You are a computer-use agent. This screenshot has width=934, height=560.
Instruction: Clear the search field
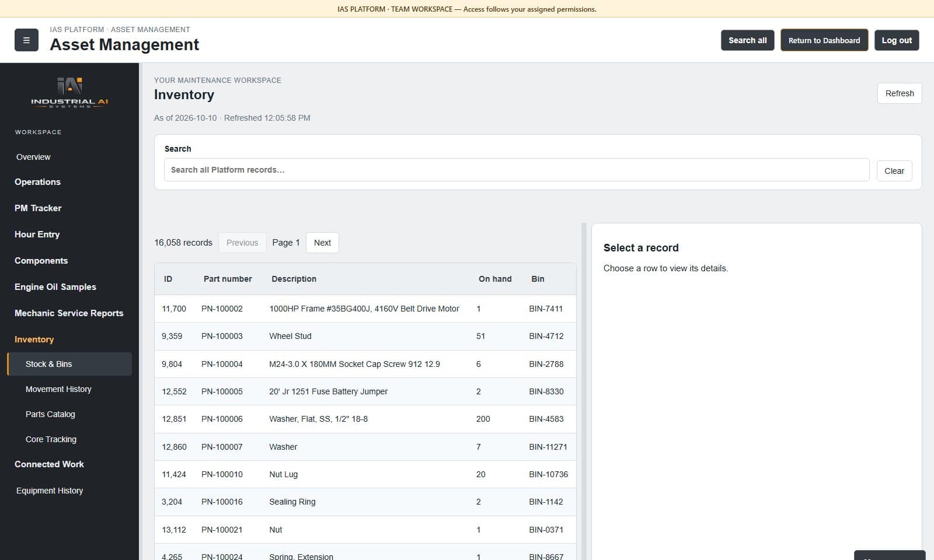coord(894,171)
